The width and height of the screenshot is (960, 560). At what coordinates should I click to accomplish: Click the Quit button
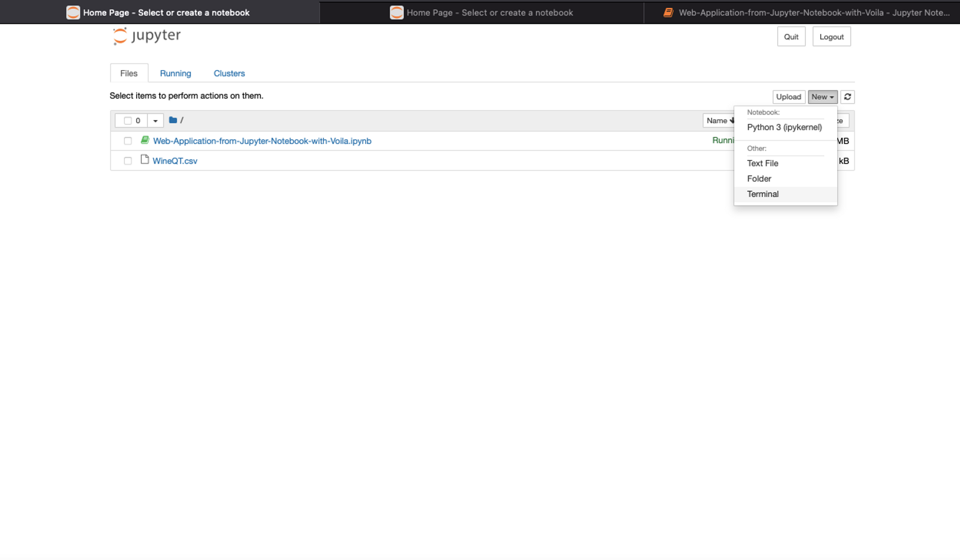[791, 36]
